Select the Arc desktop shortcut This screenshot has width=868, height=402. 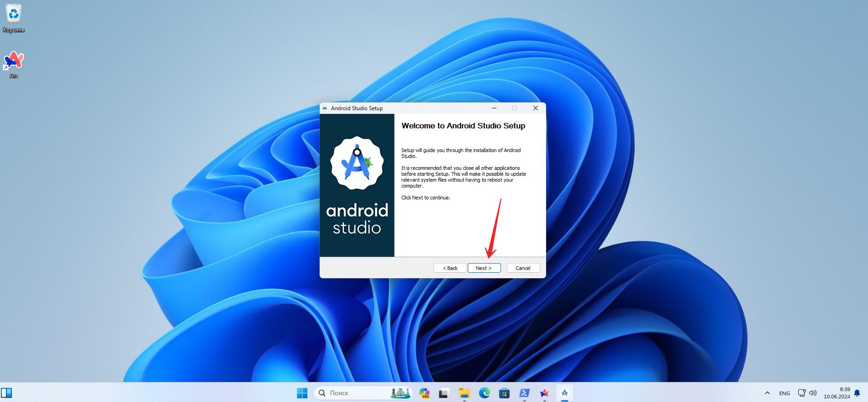14,65
